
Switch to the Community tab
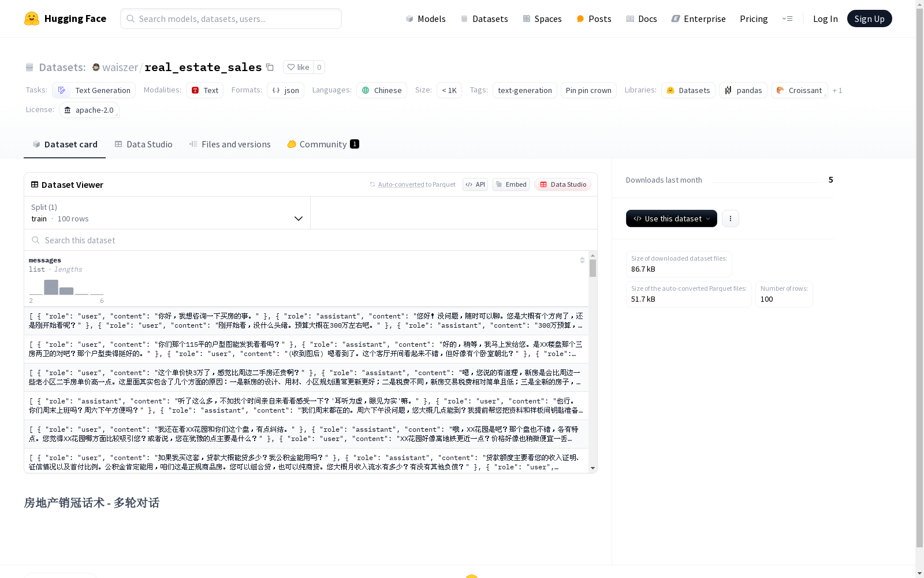pos(323,144)
